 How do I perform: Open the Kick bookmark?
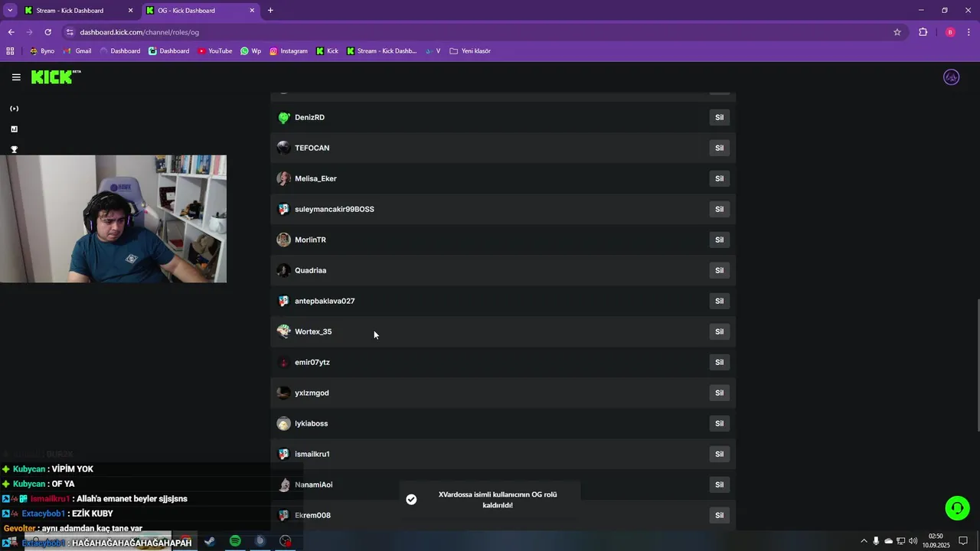pyautogui.click(x=327, y=51)
